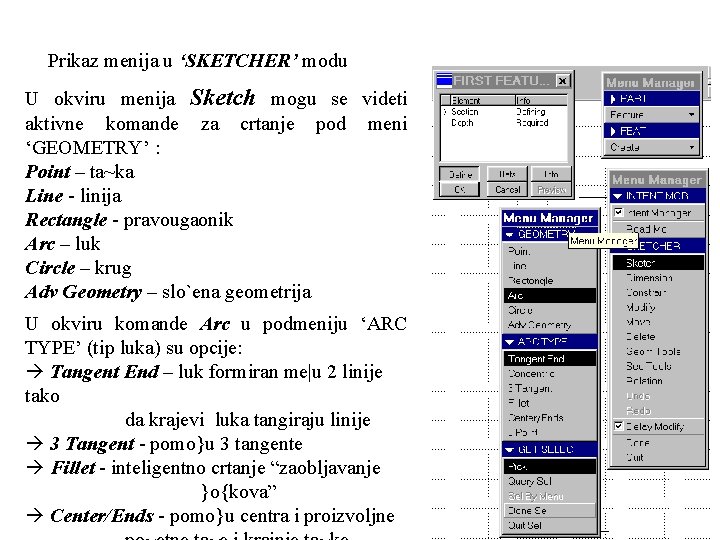
Task: Select Center/Ends arc type
Action: point(550,417)
